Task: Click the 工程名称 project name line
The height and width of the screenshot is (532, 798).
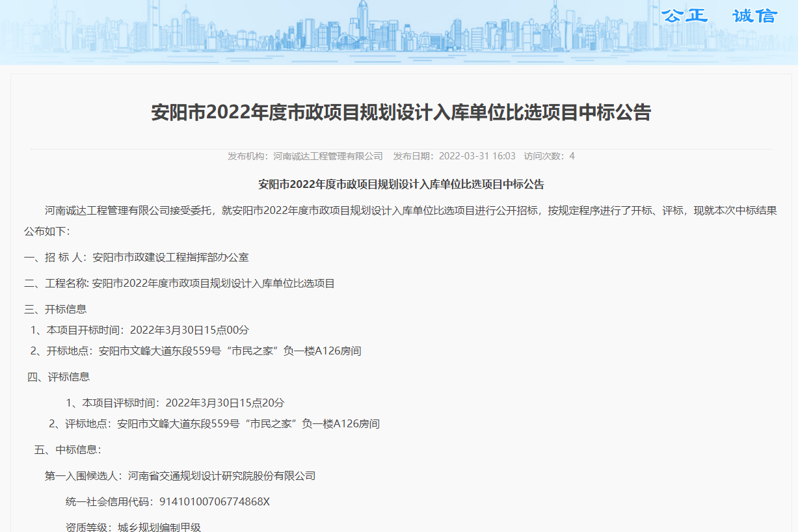Action: click(180, 283)
